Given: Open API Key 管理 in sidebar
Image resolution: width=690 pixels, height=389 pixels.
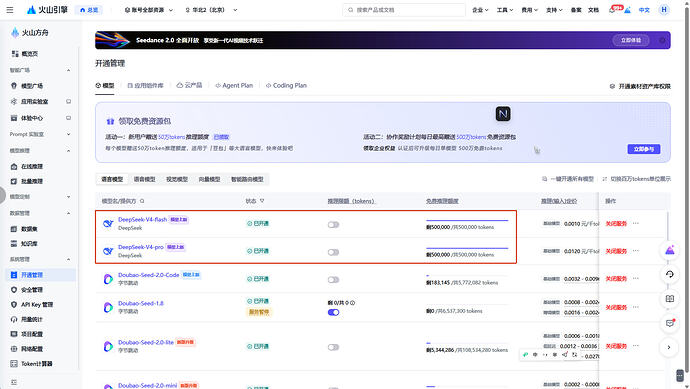Looking at the screenshot, I should pyautogui.click(x=32, y=305).
